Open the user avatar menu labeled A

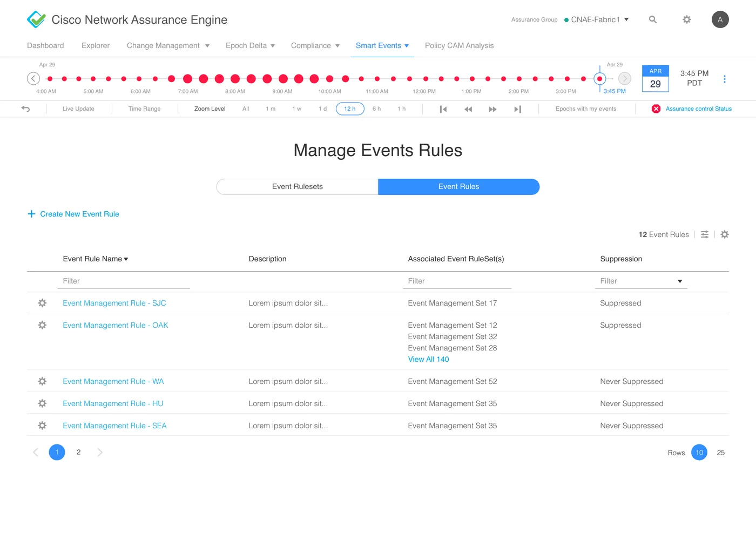pos(720,19)
